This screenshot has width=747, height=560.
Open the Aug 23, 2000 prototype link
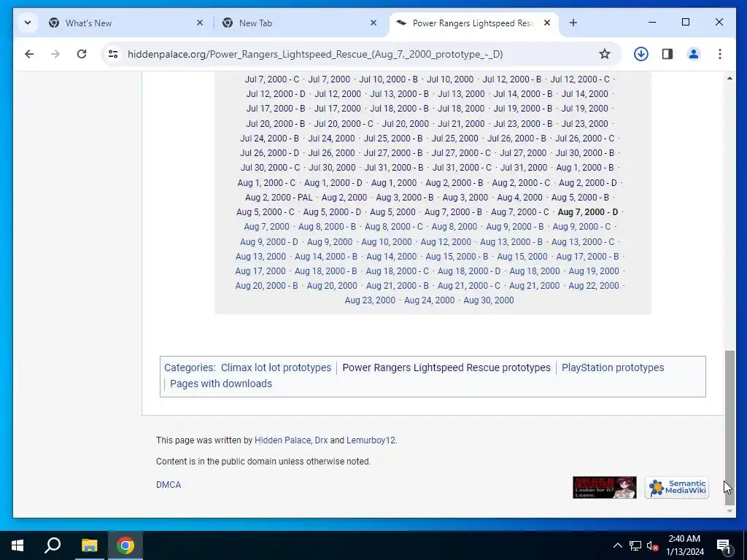coord(370,300)
